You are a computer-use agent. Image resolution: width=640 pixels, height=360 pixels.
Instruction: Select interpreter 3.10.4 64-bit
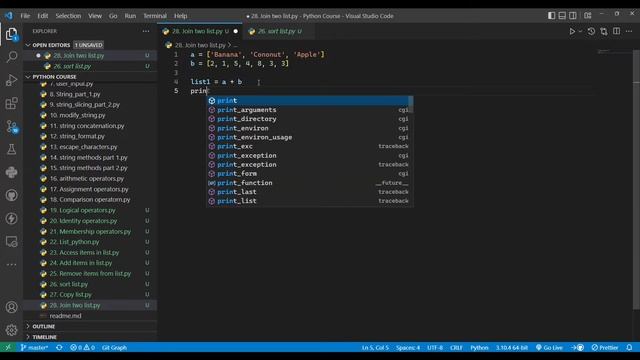[x=512, y=347]
